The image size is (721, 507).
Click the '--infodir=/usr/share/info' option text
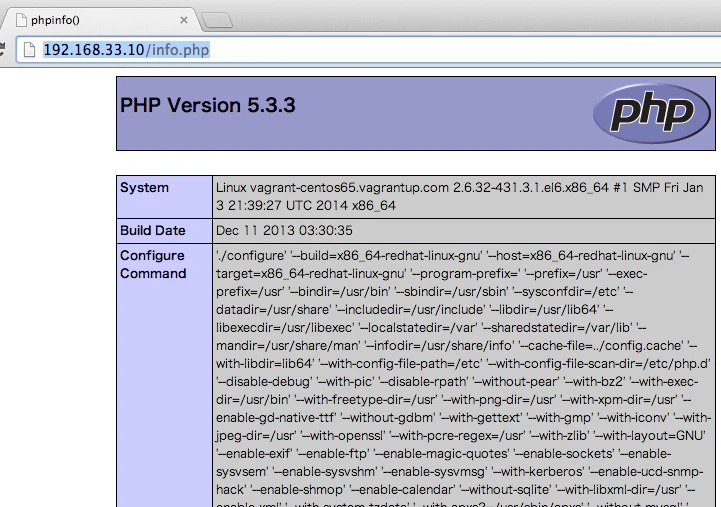tap(439, 346)
